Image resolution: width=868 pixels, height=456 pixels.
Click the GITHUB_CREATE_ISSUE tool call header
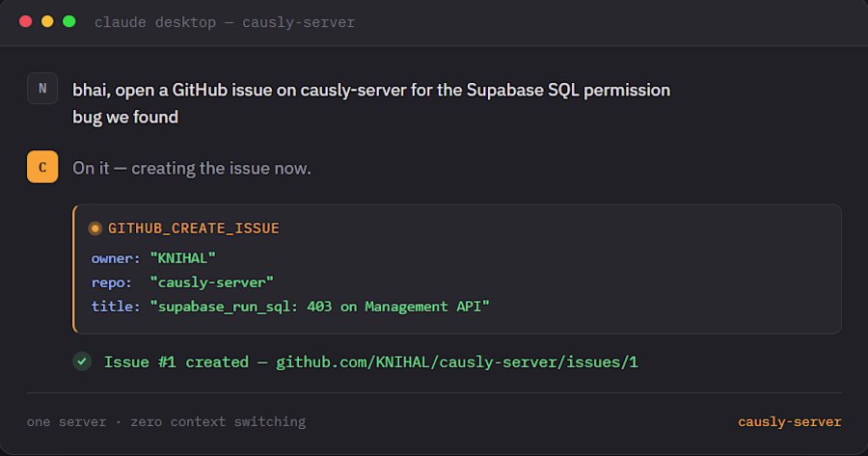(194, 228)
